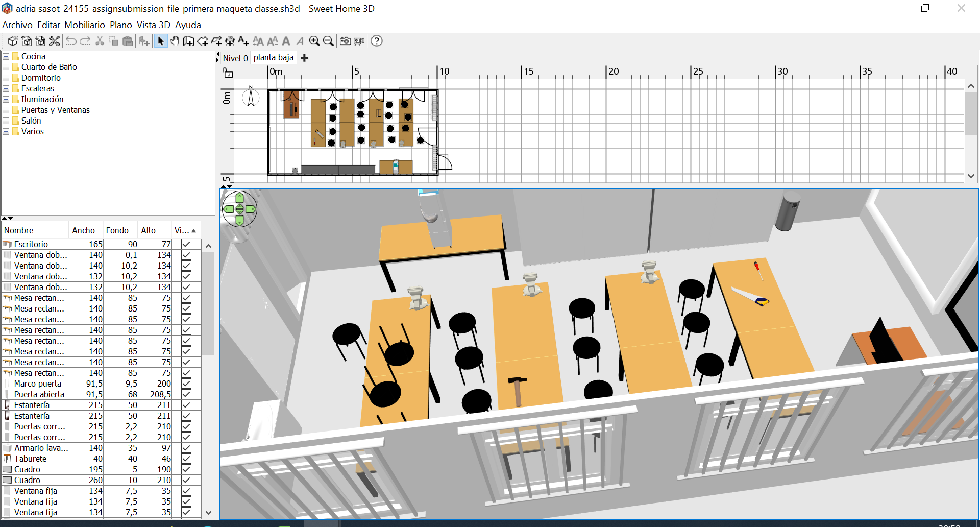Expand the Iluminación tree folder
Screen dimensions: 980x527
click(x=6, y=99)
